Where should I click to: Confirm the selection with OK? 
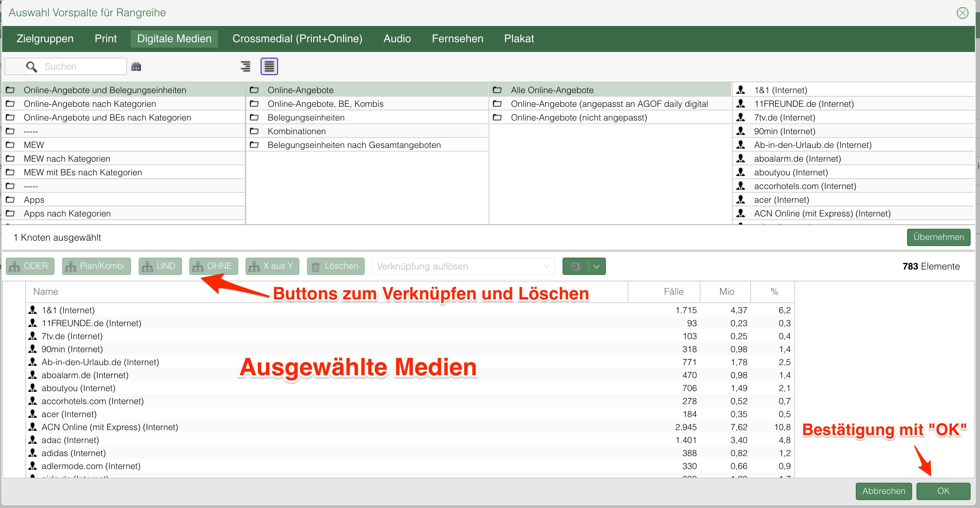coord(943,491)
